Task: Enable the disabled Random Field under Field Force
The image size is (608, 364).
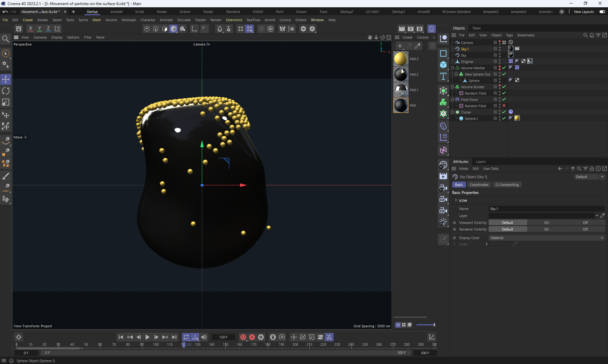Action: click(x=504, y=106)
